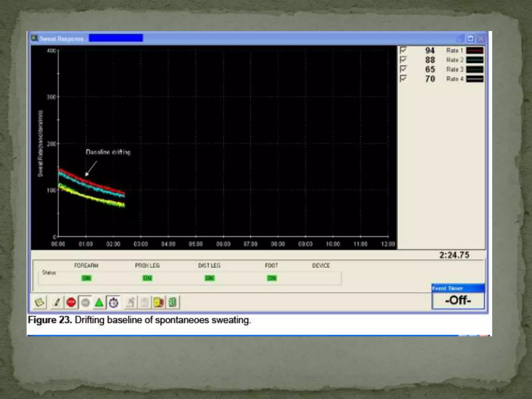Click the green triangle start button

tap(99, 302)
